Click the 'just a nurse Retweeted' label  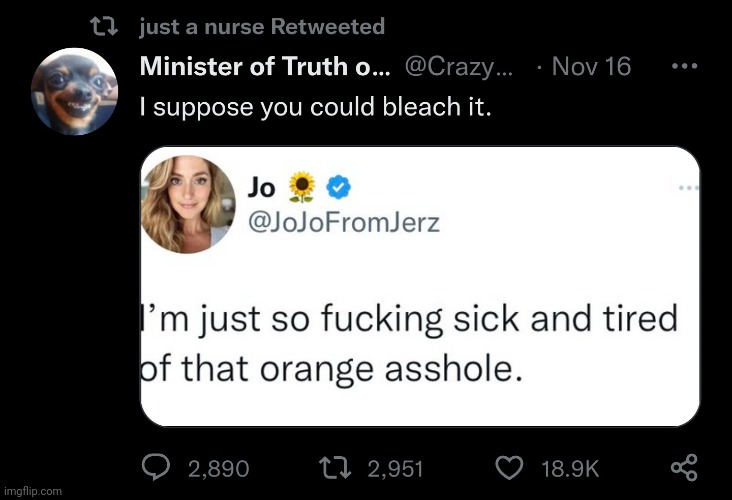point(262,27)
